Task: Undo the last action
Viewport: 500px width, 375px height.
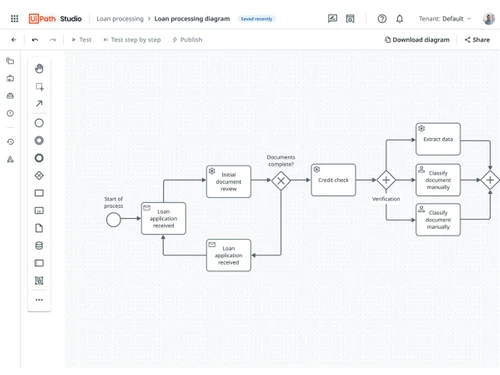Action: [x=35, y=40]
